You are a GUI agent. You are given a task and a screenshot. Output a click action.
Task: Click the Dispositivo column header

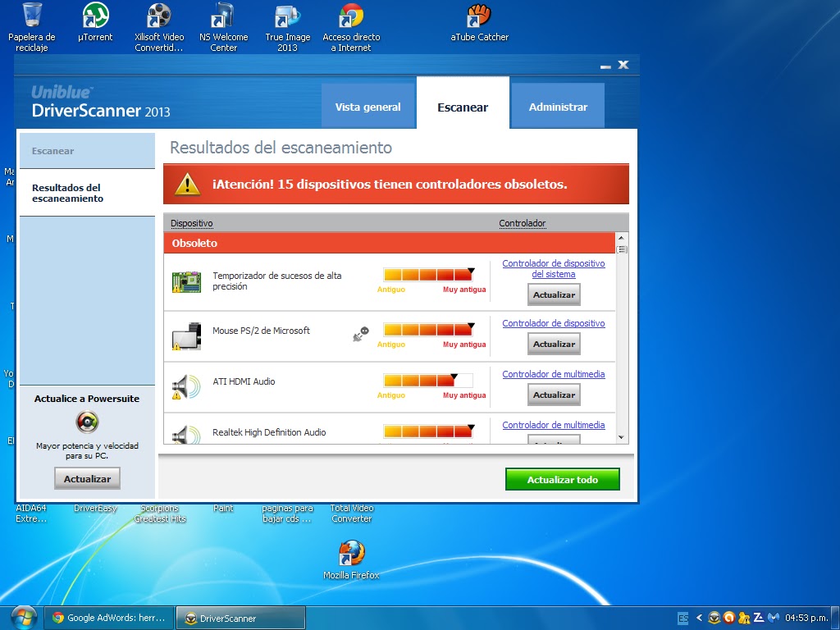[x=192, y=223]
